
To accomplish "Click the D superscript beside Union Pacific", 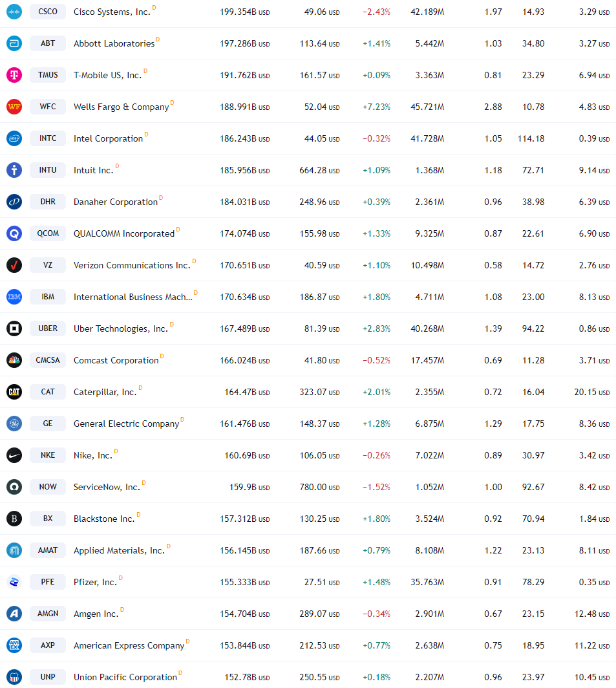I will pos(180,673).
